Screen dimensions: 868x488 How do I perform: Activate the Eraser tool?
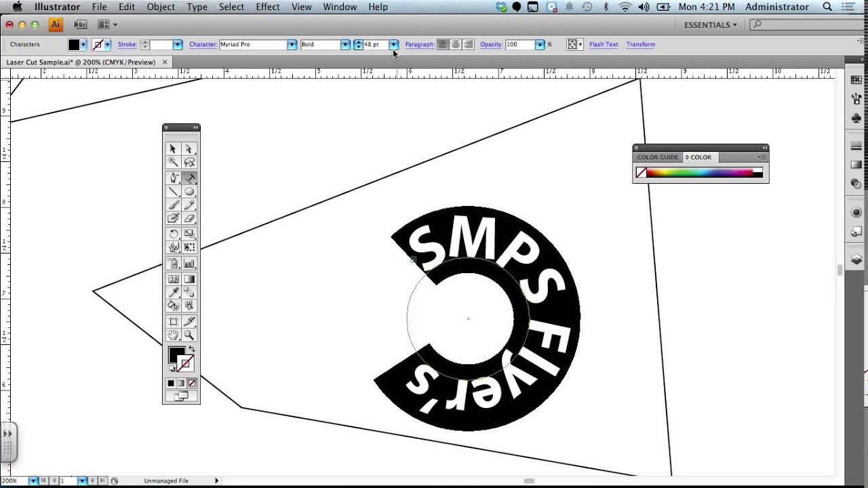click(189, 218)
